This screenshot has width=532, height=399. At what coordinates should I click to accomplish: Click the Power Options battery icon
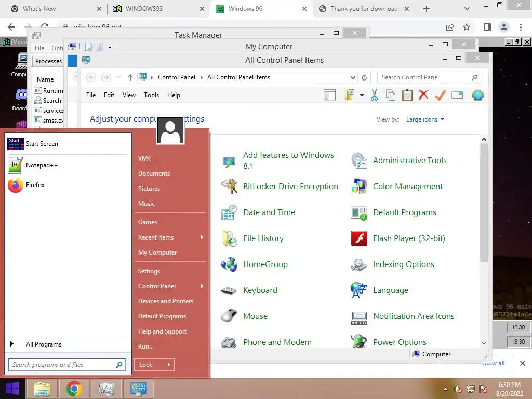click(358, 341)
